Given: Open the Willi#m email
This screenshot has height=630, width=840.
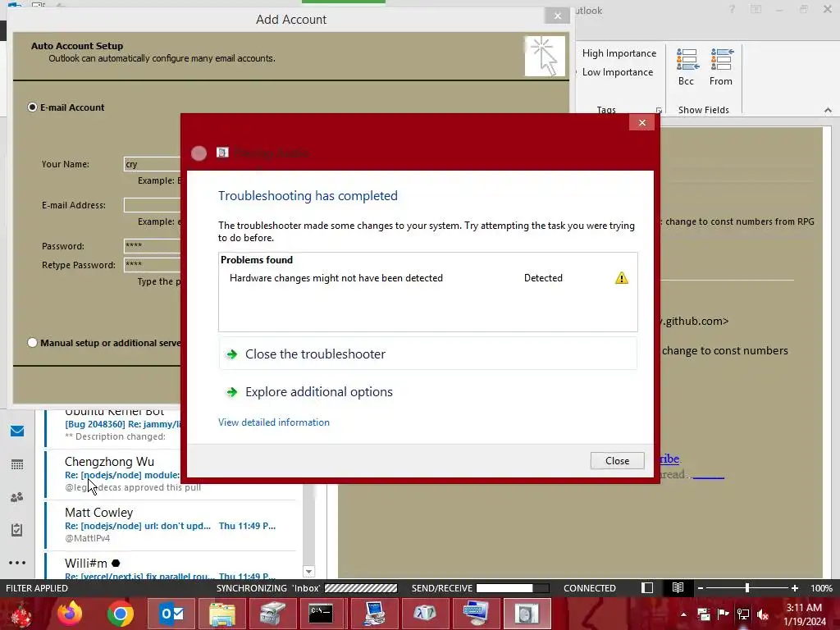Looking at the screenshot, I should (171, 568).
